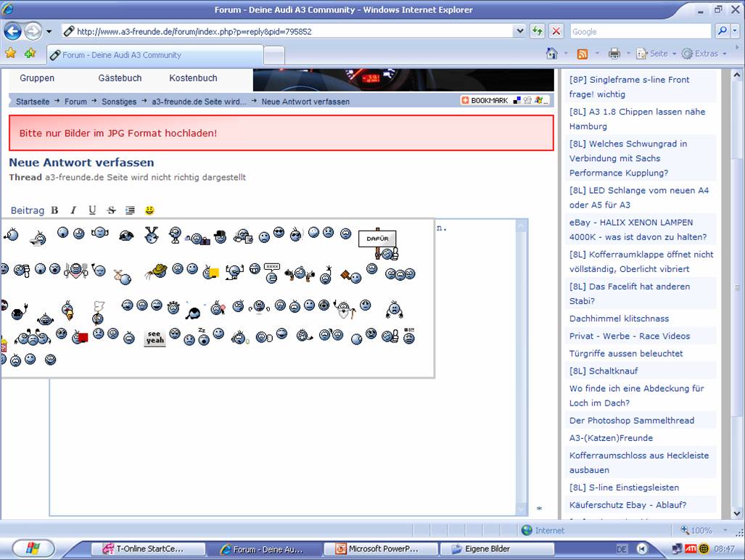The height and width of the screenshot is (560, 745).
Task: Open the Gästebuch menu item
Action: (x=120, y=78)
